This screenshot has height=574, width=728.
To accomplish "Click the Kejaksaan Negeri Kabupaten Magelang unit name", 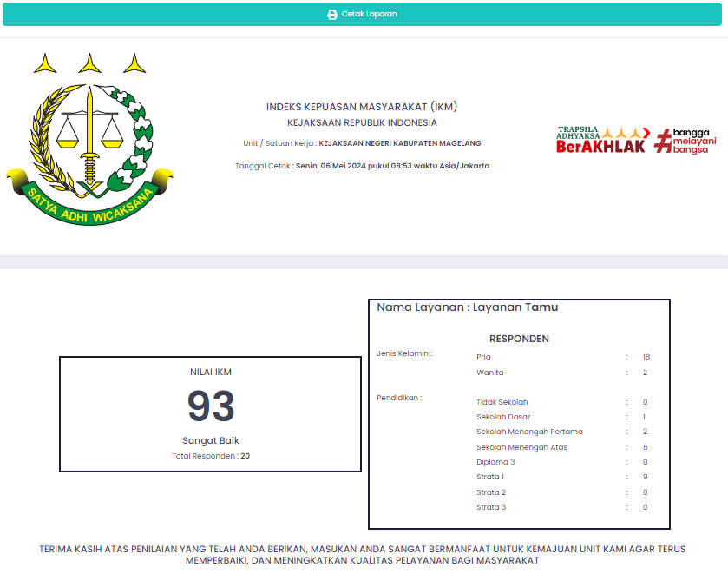I will pyautogui.click(x=399, y=143).
